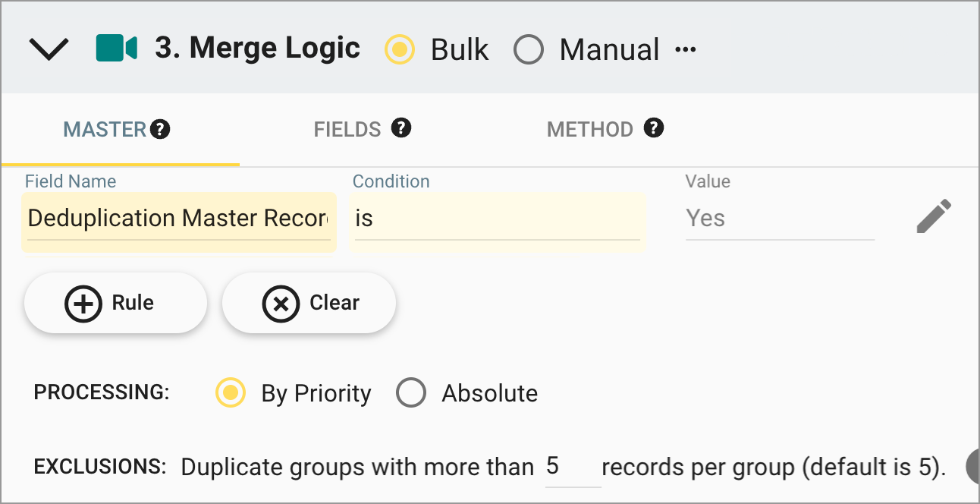Collapse the Merge Logic panel with the chevron

[49, 48]
